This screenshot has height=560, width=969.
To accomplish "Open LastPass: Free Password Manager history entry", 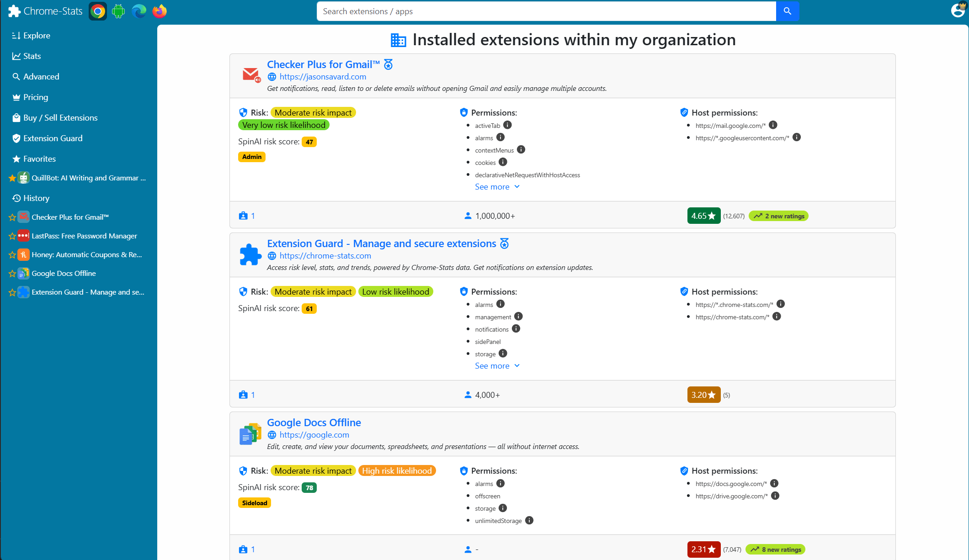I will [x=84, y=236].
